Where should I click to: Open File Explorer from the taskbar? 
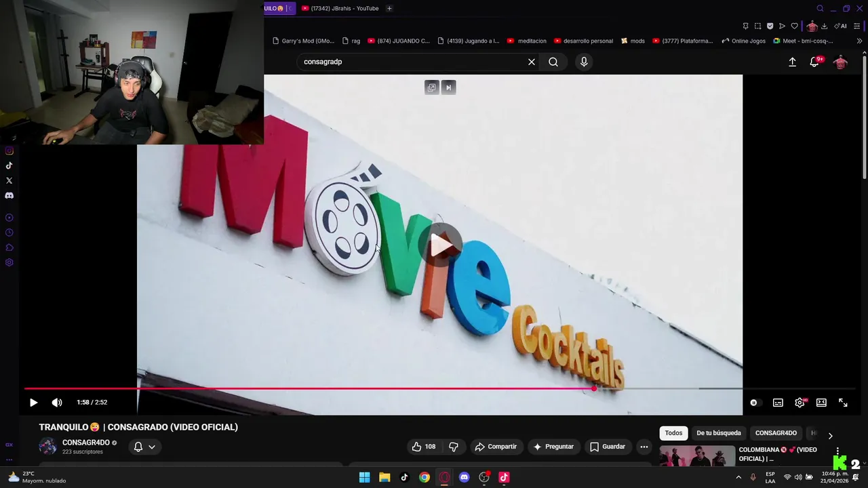pyautogui.click(x=384, y=477)
